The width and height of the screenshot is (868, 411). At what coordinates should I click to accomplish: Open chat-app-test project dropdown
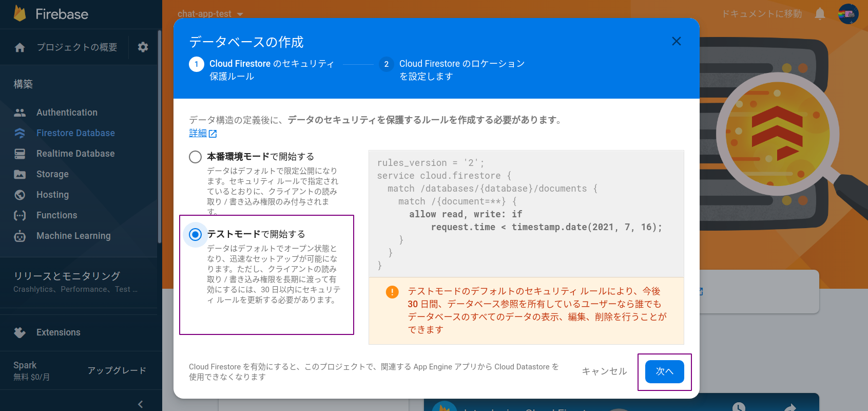(210, 14)
